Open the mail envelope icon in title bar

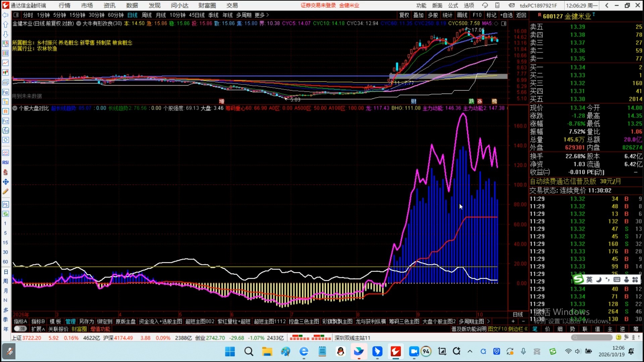pos(511,5)
